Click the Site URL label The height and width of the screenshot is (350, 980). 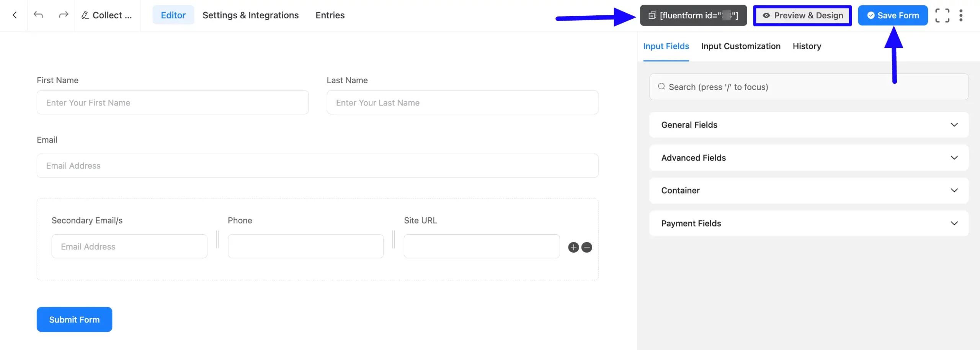[420, 220]
